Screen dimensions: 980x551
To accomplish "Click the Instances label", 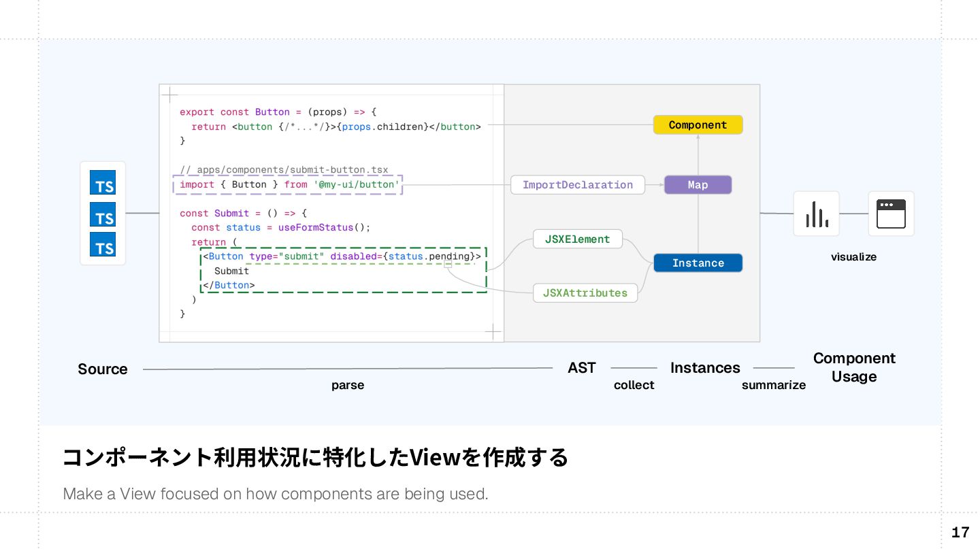I will (705, 367).
